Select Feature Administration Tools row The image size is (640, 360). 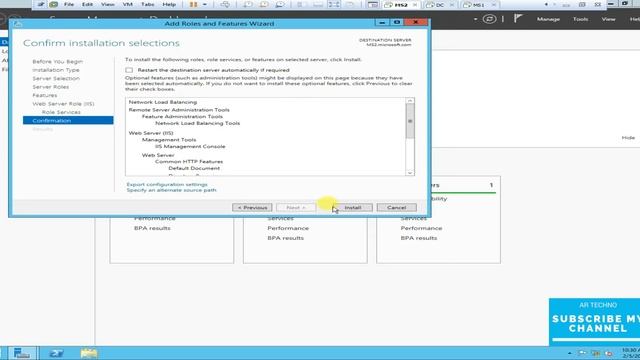pyautogui.click(x=182, y=116)
